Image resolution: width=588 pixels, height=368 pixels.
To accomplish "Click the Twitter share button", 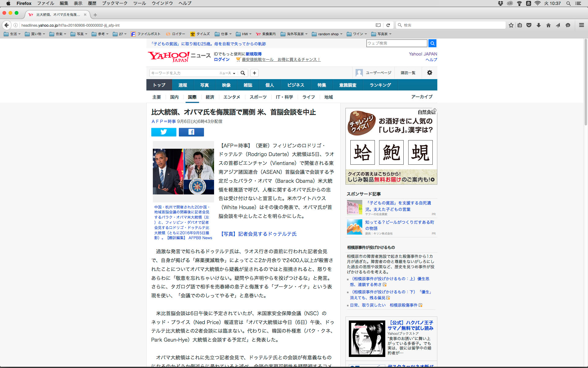I will (164, 132).
